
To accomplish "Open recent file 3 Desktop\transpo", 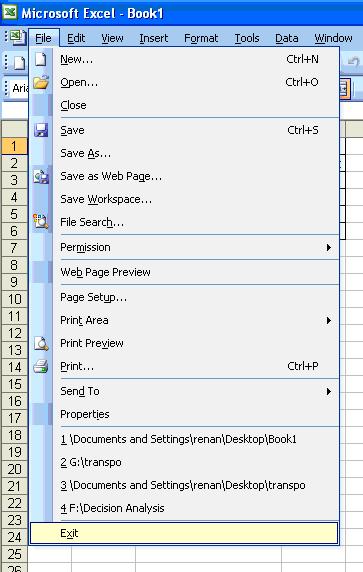I will tap(185, 485).
